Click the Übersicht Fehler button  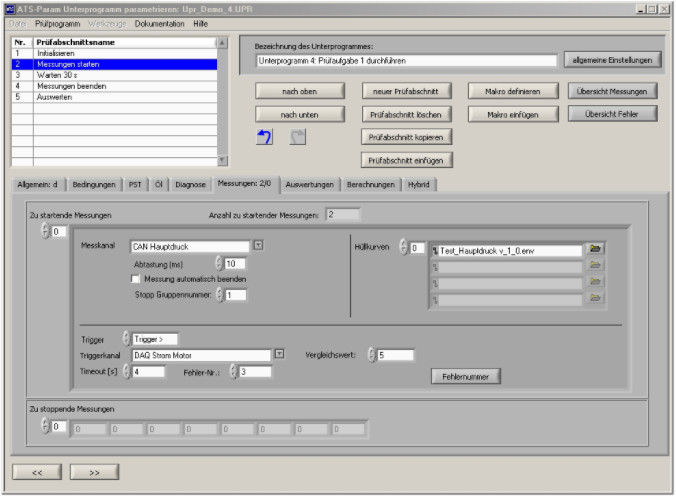[x=612, y=114]
